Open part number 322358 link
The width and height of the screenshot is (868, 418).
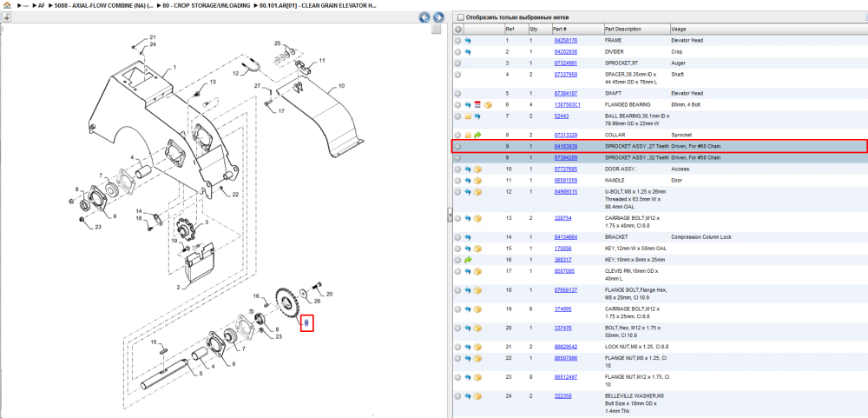pos(562,395)
